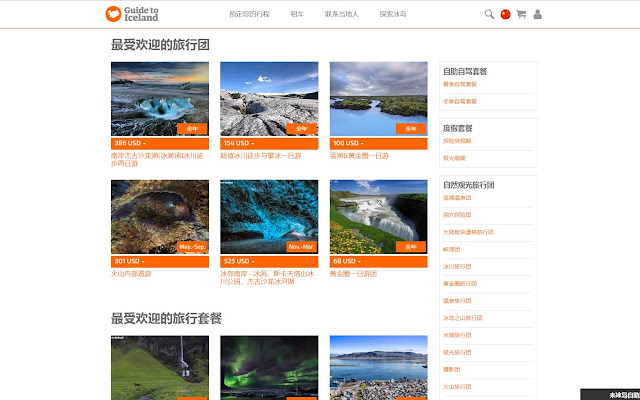This screenshot has height=400, width=640.
Task: Open the 火山内部游 tour title link
Action: pos(131,273)
